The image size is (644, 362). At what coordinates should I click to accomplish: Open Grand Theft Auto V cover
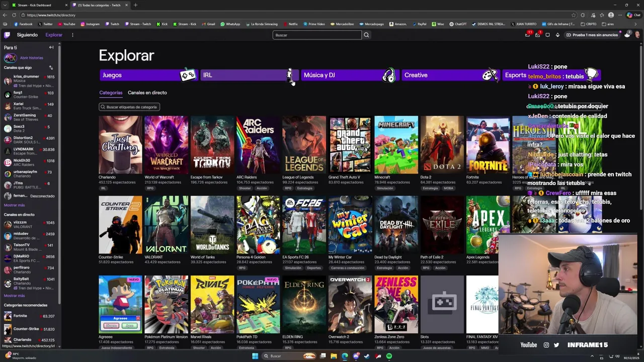click(x=350, y=145)
